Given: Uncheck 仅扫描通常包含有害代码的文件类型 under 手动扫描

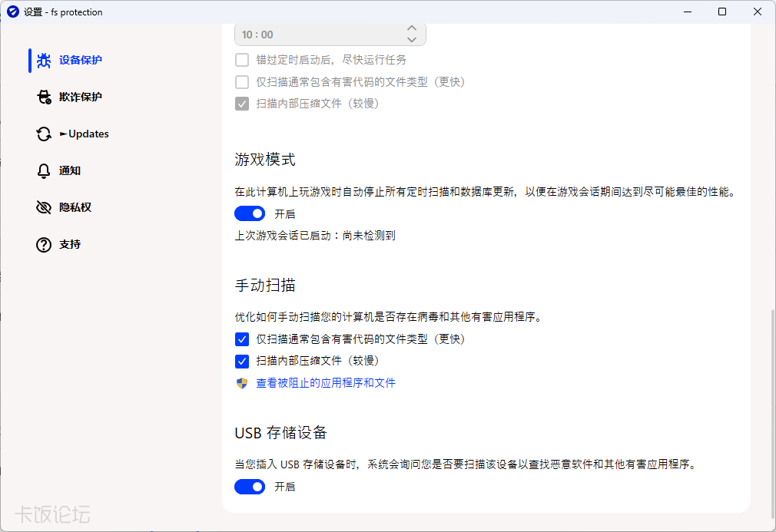Looking at the screenshot, I should pyautogui.click(x=242, y=339).
